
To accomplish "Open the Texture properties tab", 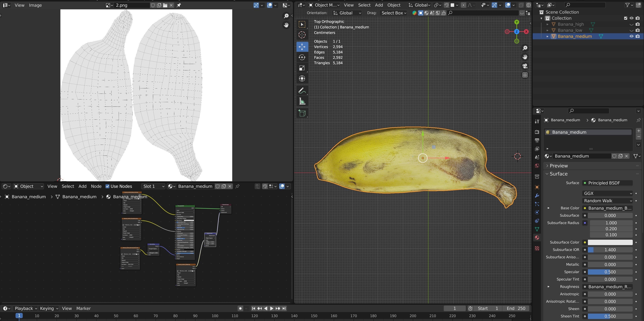I will click(x=537, y=248).
